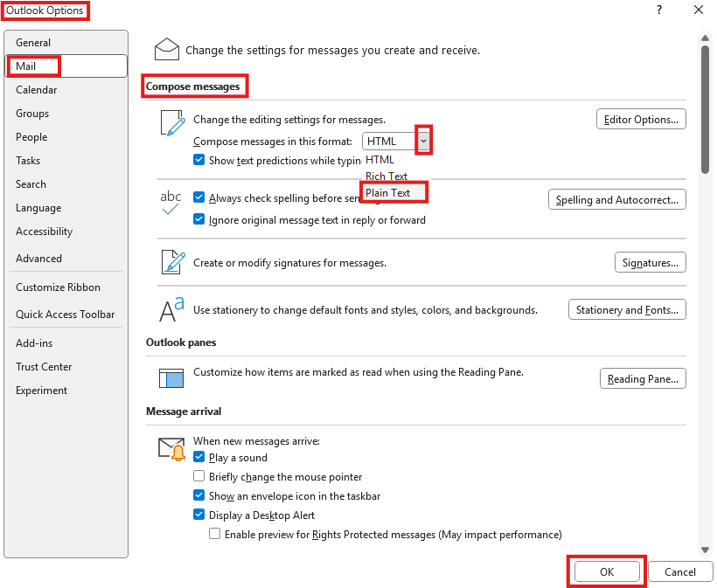Click Spelling and Autocorrect button
This screenshot has width=717, height=588.
click(x=616, y=200)
